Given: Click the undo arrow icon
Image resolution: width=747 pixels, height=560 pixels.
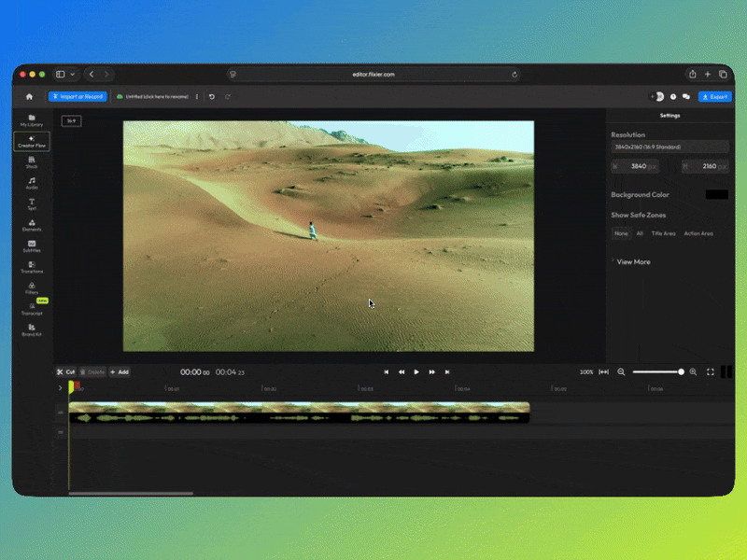Looking at the screenshot, I should click(x=212, y=96).
